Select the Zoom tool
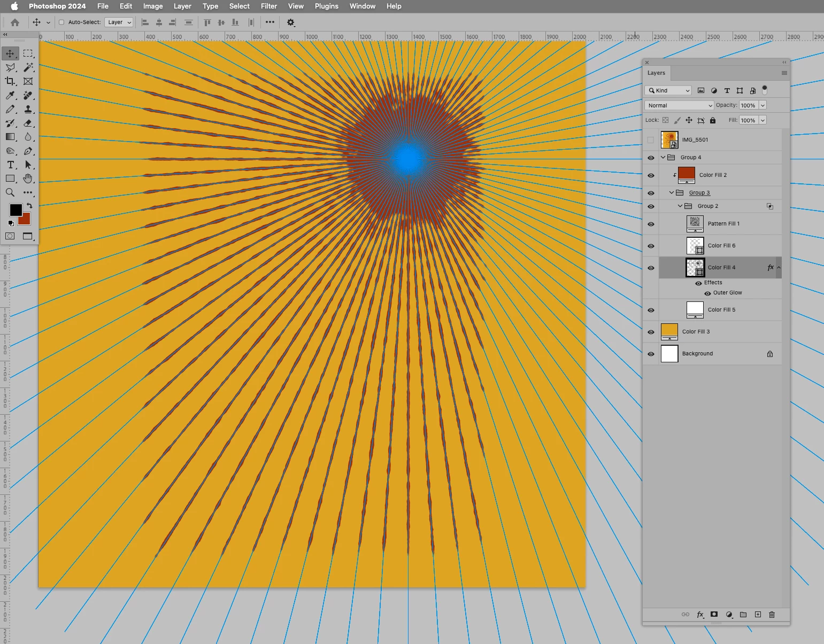 pos(10,192)
